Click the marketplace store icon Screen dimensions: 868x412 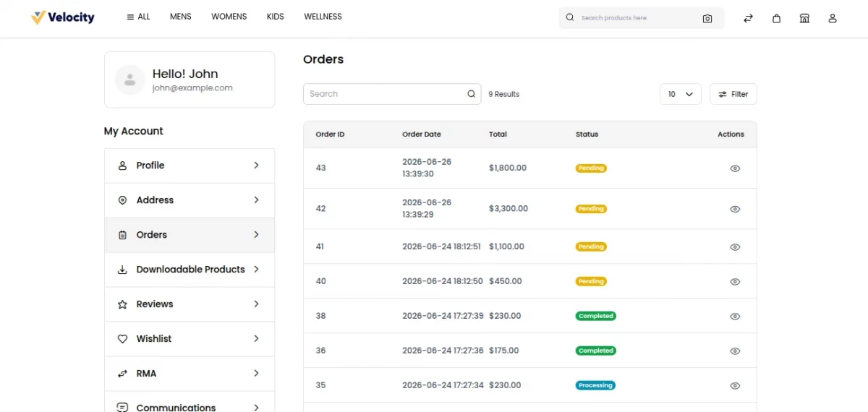tap(804, 18)
